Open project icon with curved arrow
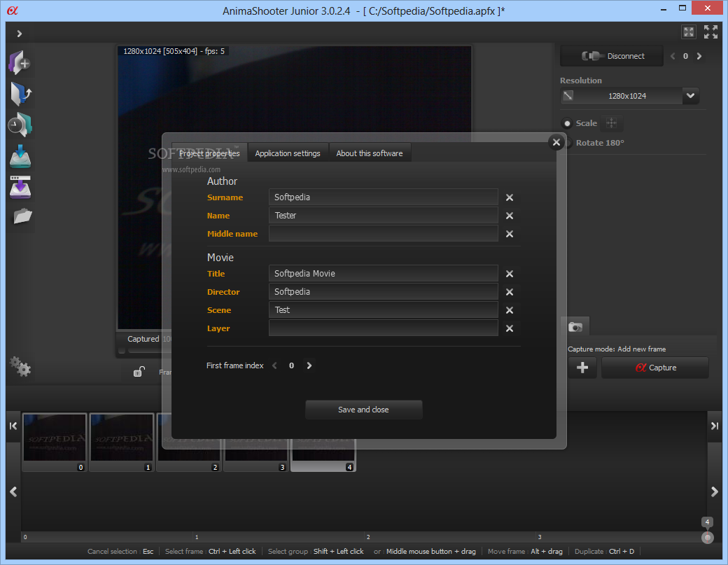This screenshot has width=728, height=565. [20, 94]
